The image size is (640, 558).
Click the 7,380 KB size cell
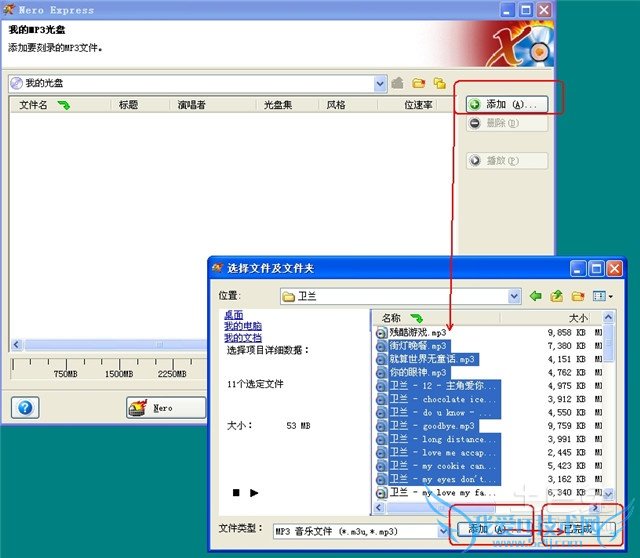pos(566,346)
